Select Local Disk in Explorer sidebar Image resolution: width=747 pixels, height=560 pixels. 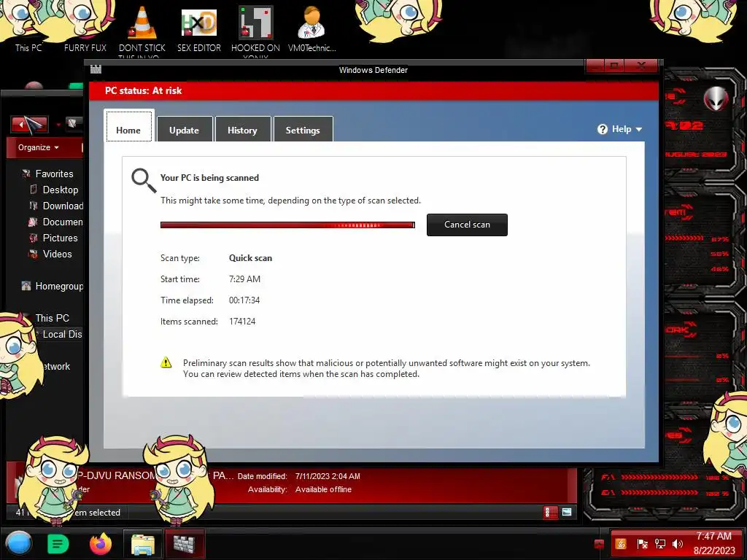[x=63, y=334]
